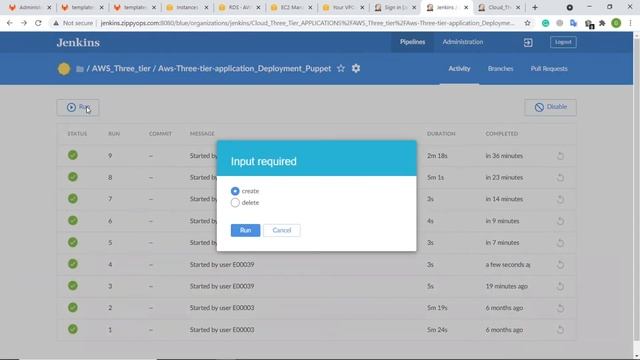Click duration '5m 24s' of run 1
Screen dimensions: 640x360
click(x=437, y=330)
